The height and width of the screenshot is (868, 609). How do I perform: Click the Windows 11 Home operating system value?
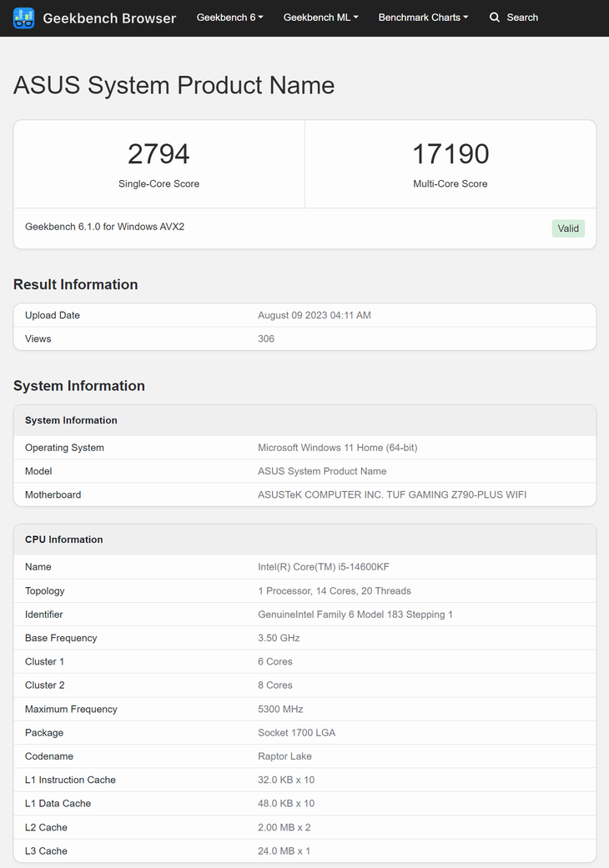[337, 448]
